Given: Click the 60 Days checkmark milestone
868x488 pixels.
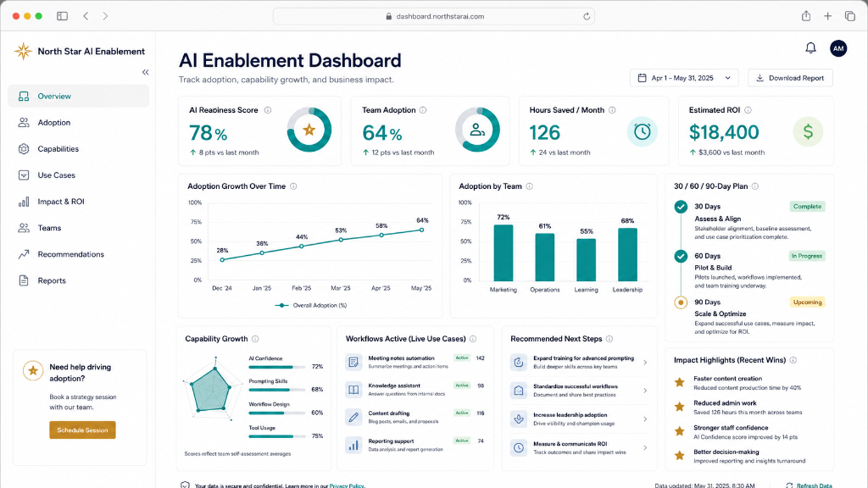Looking at the screenshot, I should tap(681, 256).
